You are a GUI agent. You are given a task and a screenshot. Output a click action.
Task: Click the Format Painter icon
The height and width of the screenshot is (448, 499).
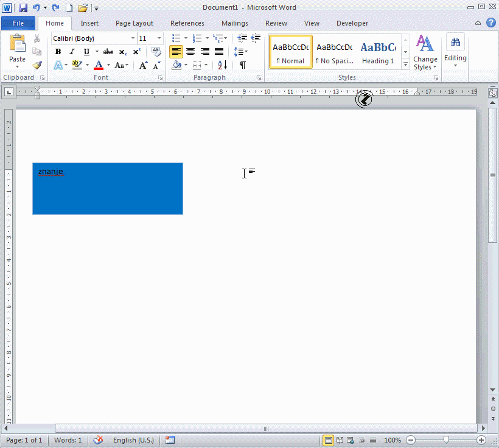[37, 65]
